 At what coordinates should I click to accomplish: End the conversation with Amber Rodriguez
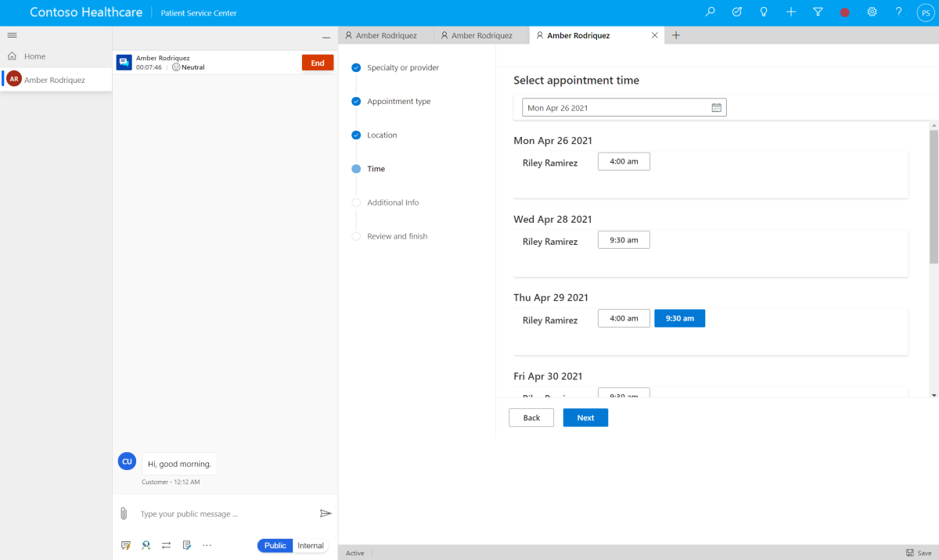tap(318, 63)
